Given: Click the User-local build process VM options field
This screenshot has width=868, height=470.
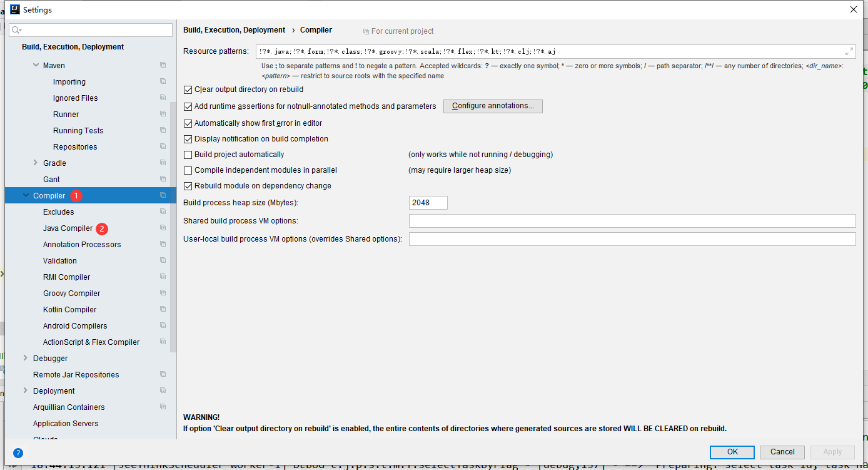Looking at the screenshot, I should tap(632, 239).
